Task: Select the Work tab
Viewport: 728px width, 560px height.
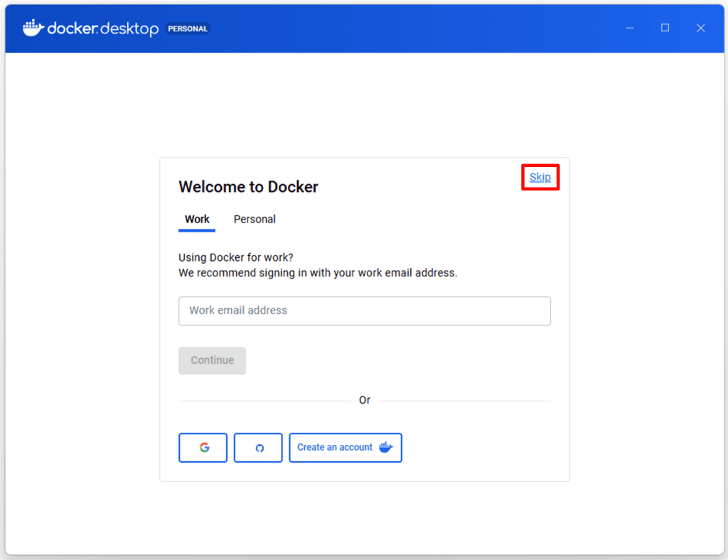Action: coord(196,219)
